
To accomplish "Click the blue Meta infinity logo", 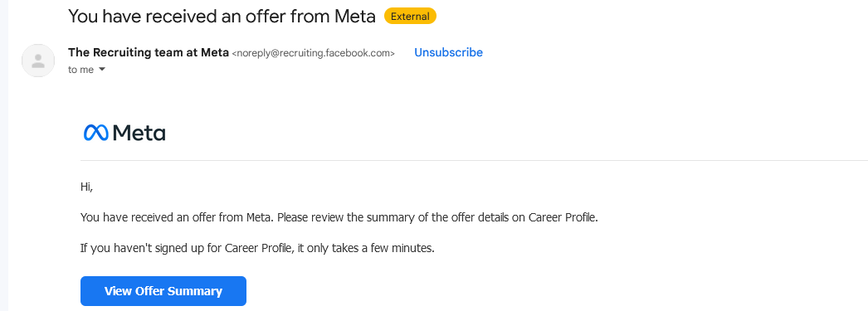I will pos(96,133).
